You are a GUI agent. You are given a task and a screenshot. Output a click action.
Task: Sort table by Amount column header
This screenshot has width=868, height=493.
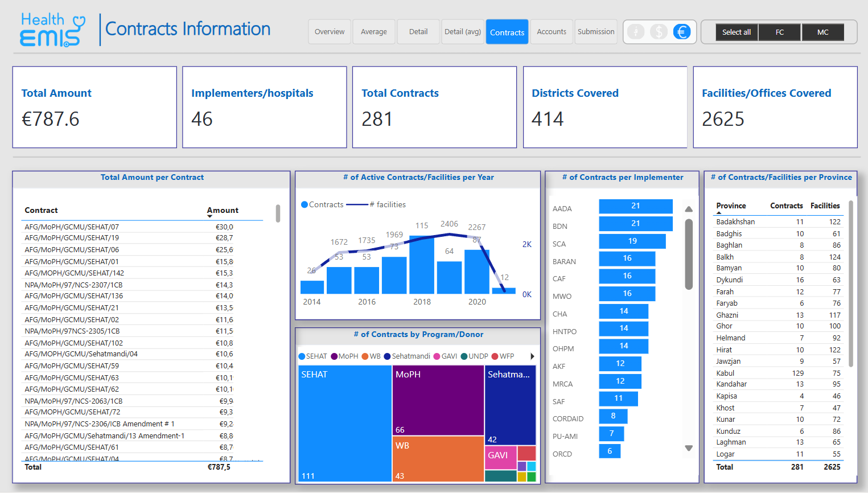223,210
